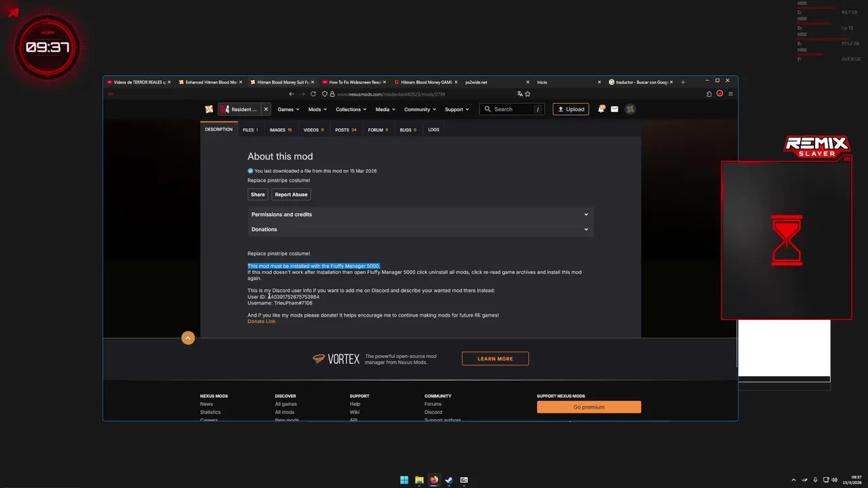Open Steam from the taskbar
This screenshot has height=488, width=868.
tap(449, 480)
